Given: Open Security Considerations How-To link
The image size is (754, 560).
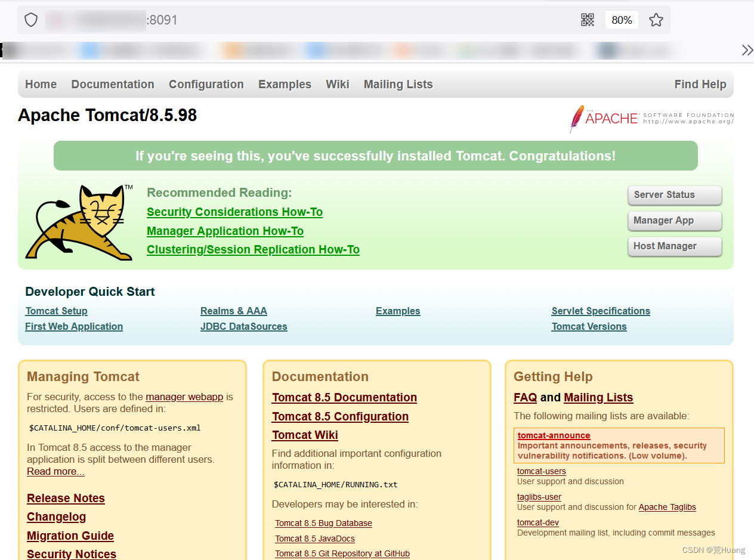Looking at the screenshot, I should tap(234, 212).
